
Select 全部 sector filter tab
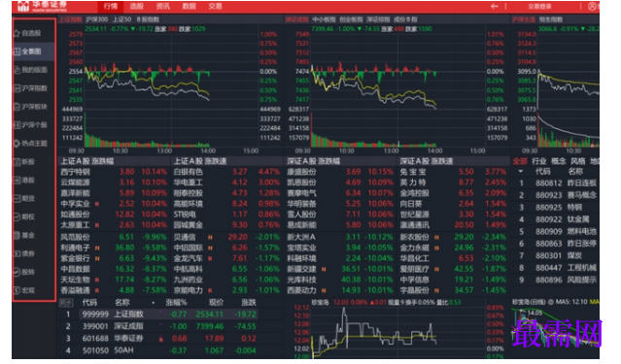pyautogui.click(x=520, y=161)
